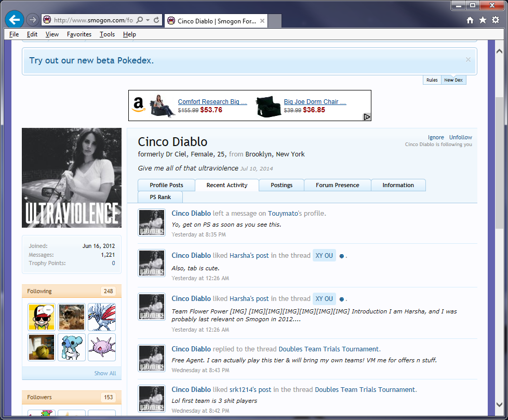Open followed user with yellow ball avatar
508x420 pixels.
click(42, 347)
